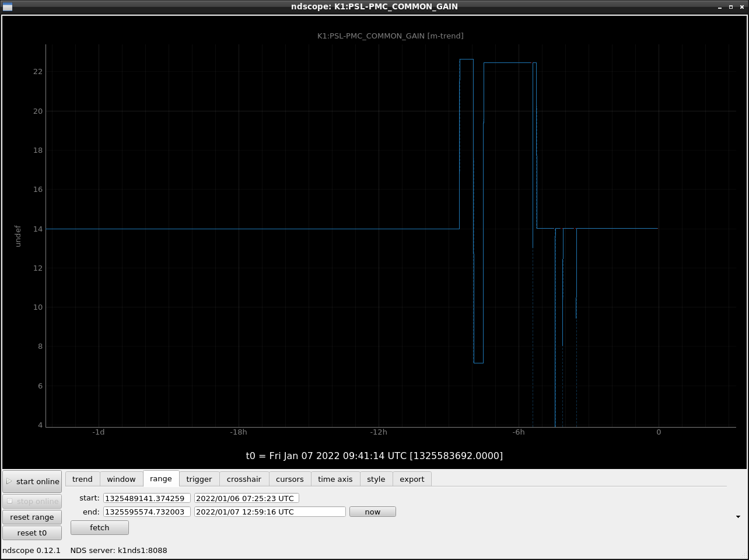Open the style tab
749x560 pixels.
(376, 479)
